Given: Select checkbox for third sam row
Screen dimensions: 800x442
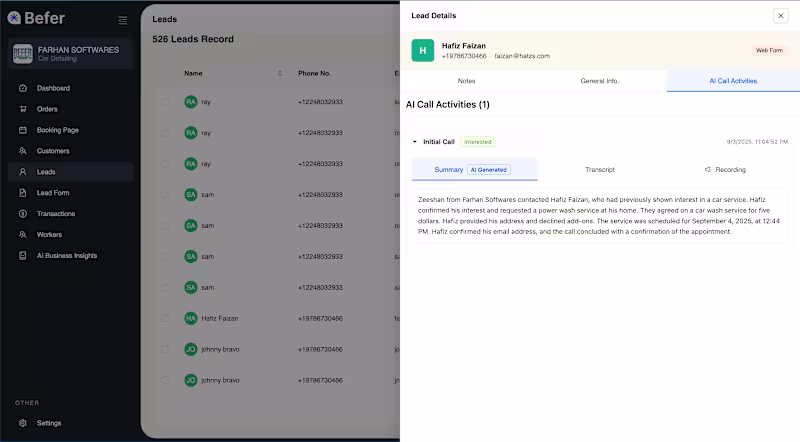Looking at the screenshot, I should [165, 257].
